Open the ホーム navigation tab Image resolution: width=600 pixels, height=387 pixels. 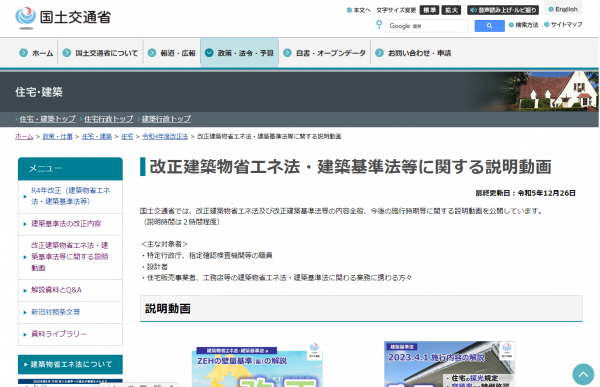point(36,53)
